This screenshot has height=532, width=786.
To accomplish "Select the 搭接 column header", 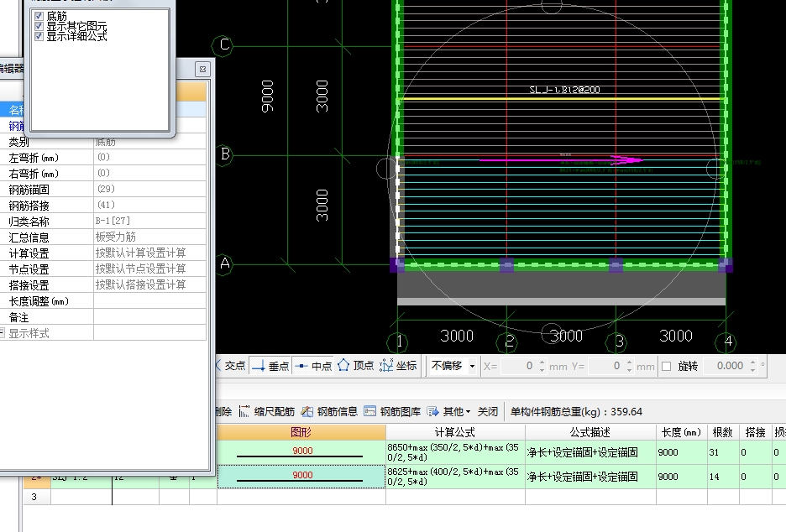I will click(x=756, y=432).
